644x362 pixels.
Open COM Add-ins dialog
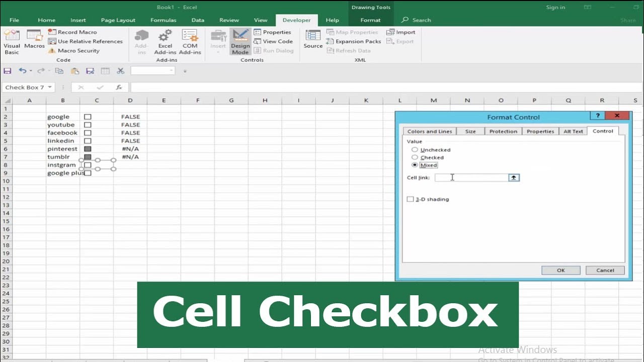coord(190,42)
